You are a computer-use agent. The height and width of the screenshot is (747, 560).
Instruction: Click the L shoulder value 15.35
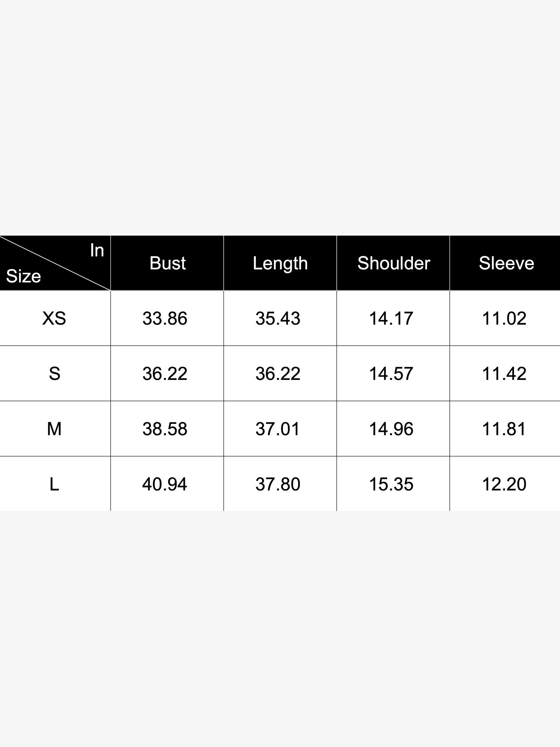pos(391,484)
